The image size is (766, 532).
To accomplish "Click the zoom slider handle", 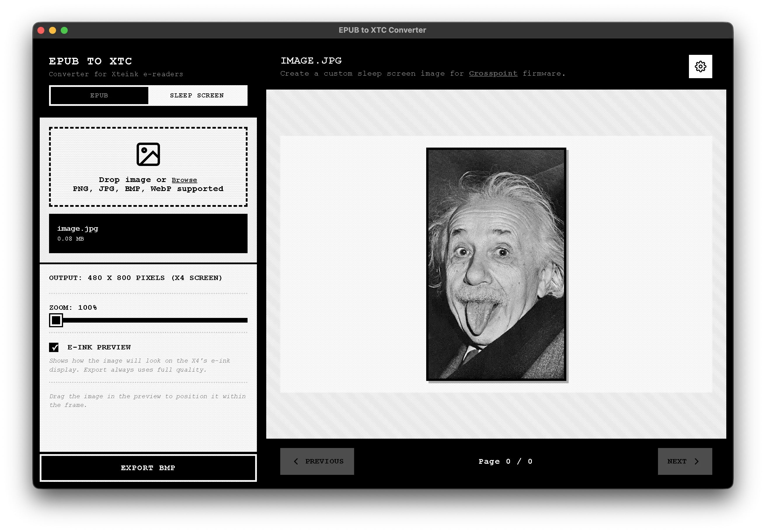I will click(x=56, y=321).
